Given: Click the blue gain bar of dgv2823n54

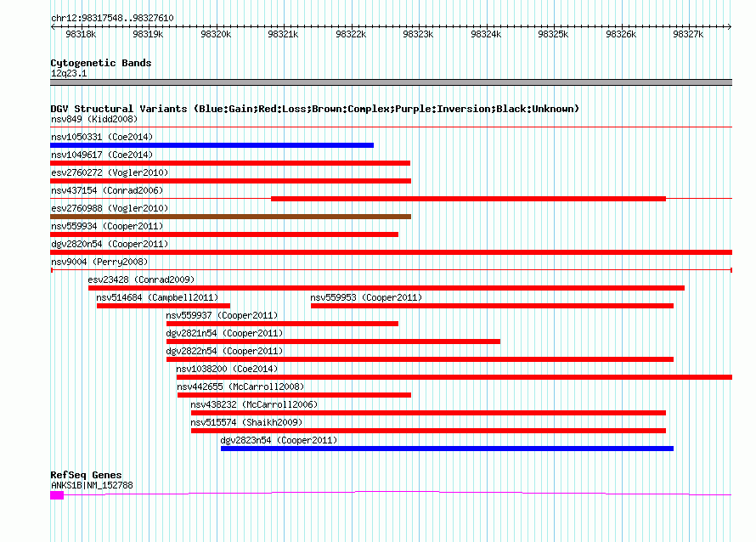Looking at the screenshot, I should (447, 449).
